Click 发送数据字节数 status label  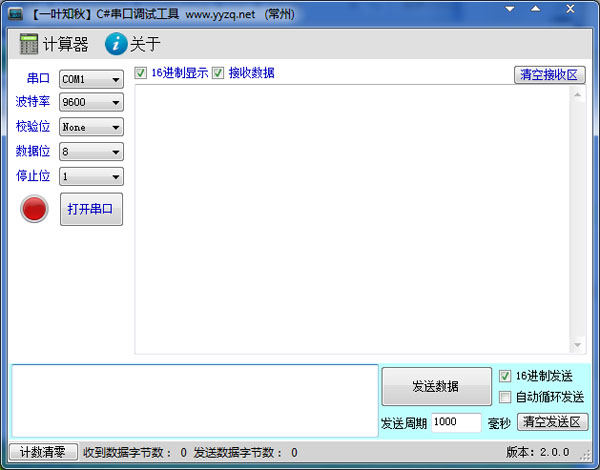[238, 452]
